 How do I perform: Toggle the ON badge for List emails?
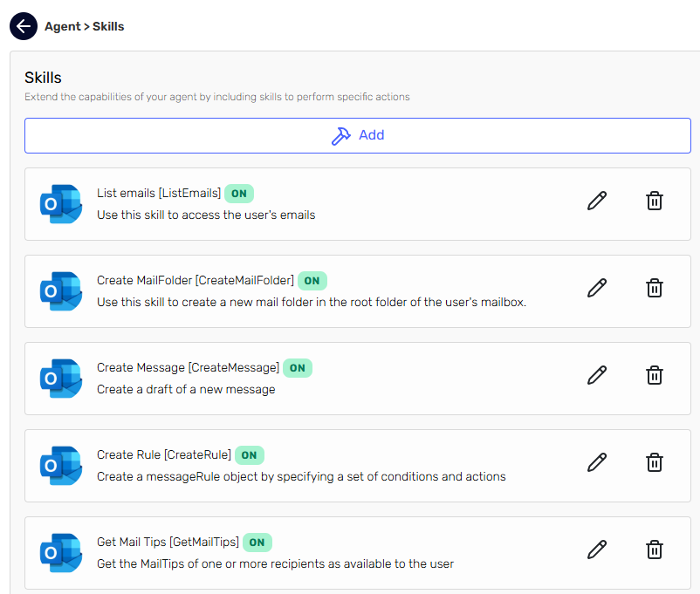point(239,194)
